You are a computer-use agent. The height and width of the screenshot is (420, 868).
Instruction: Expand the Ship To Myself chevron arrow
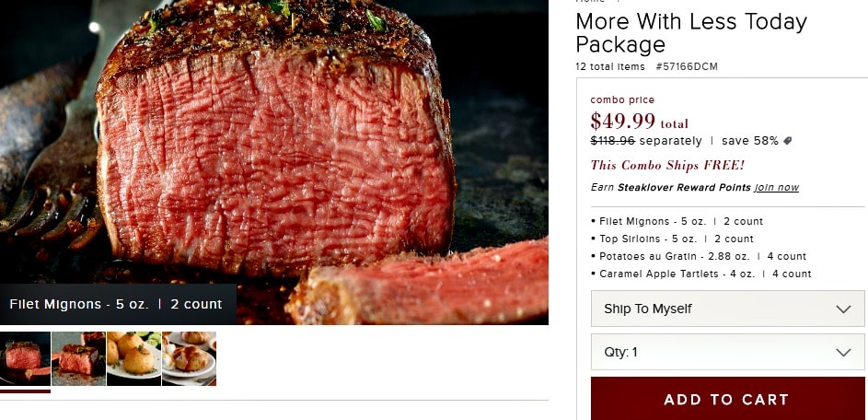[843, 309]
